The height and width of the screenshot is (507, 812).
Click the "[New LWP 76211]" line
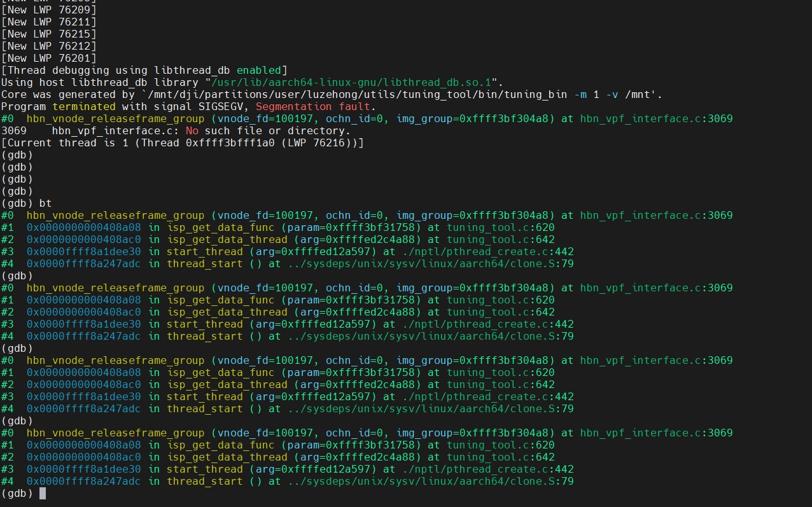(49, 22)
